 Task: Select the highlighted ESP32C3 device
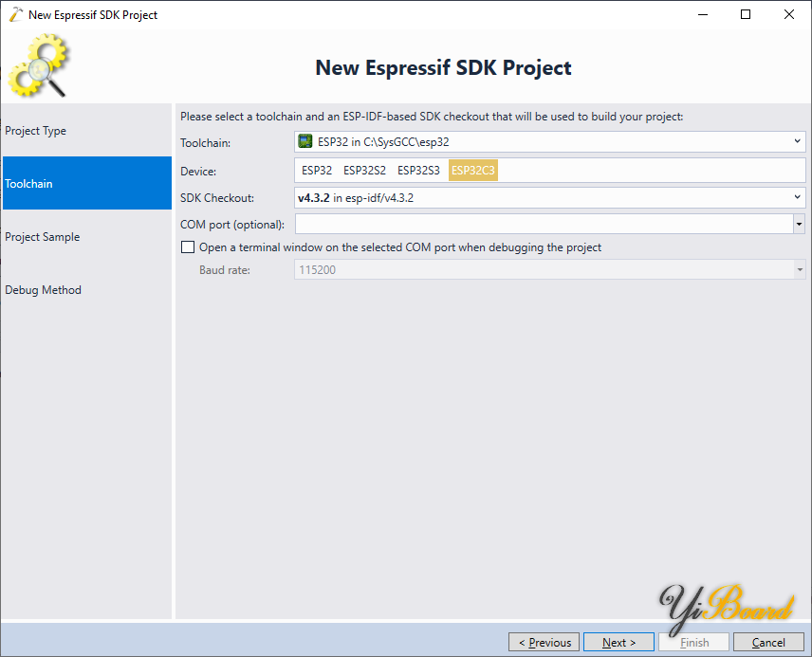coord(472,171)
